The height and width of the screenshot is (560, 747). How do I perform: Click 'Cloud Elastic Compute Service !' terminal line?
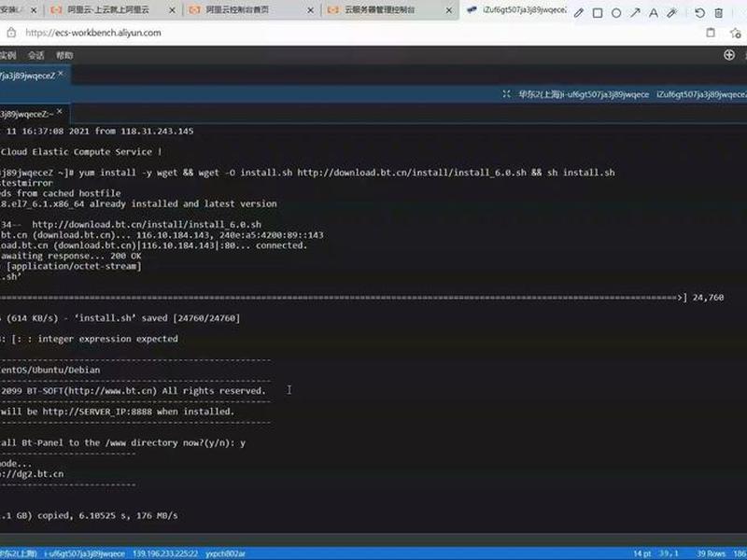pos(81,152)
